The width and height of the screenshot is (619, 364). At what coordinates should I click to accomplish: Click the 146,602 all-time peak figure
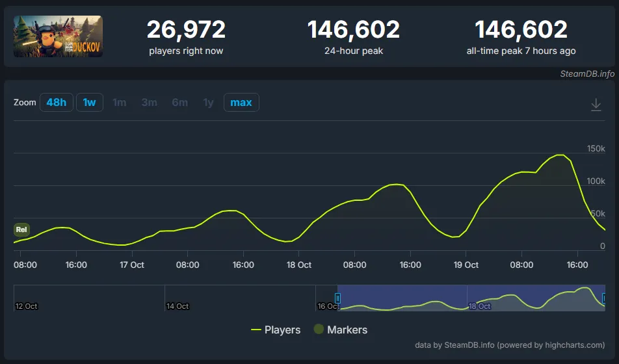(x=521, y=29)
